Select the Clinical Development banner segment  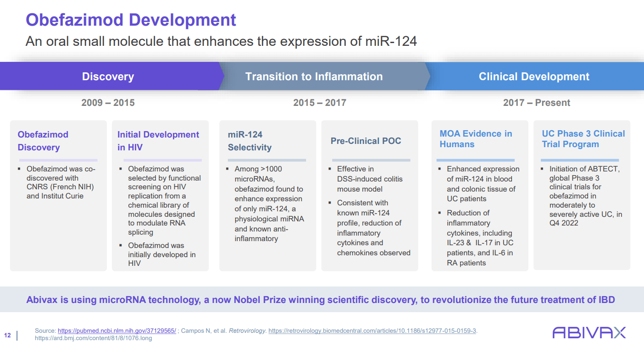point(534,76)
